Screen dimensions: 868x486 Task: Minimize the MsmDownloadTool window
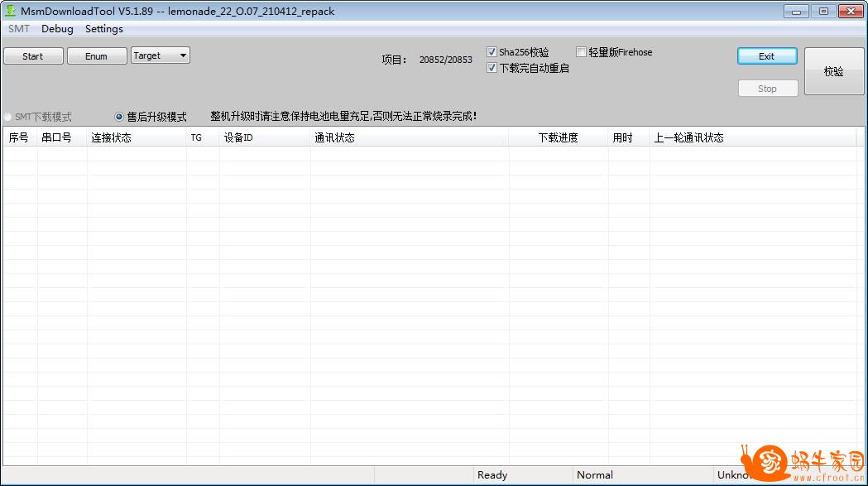click(796, 11)
